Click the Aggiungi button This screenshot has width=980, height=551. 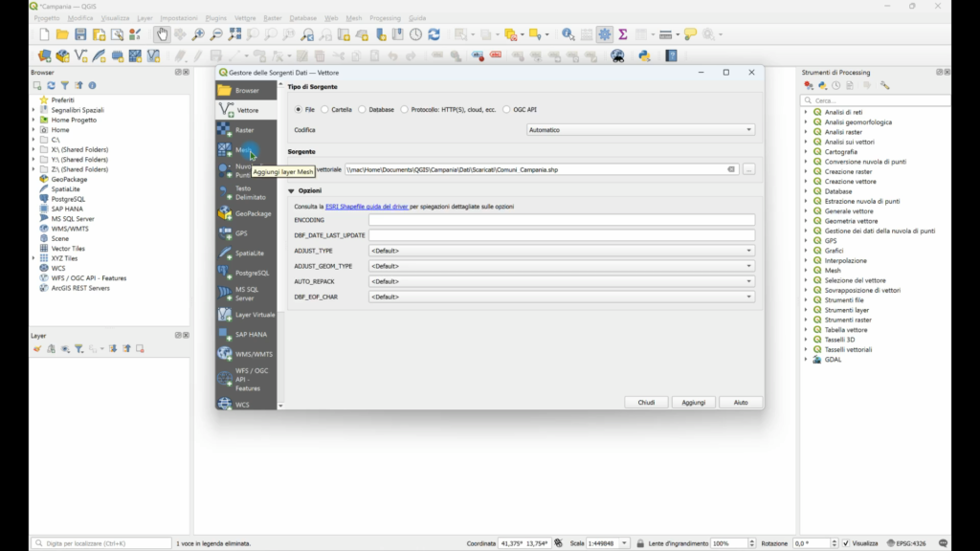coord(693,403)
